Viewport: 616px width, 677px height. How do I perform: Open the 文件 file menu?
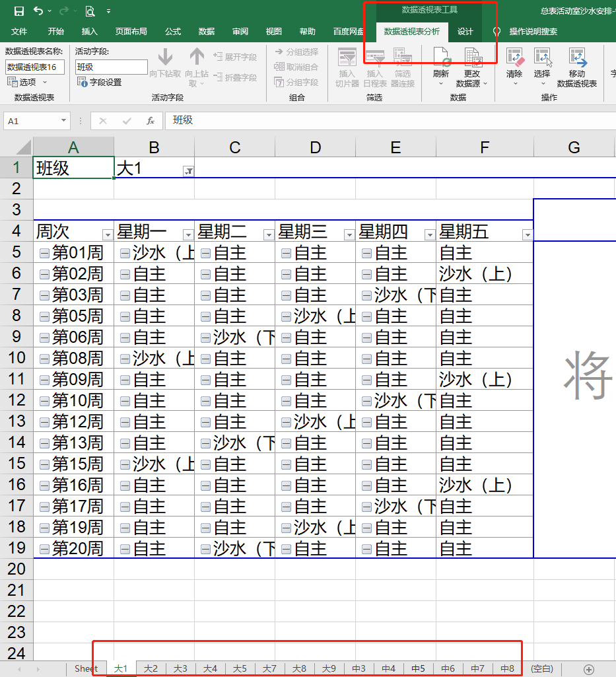(18, 32)
